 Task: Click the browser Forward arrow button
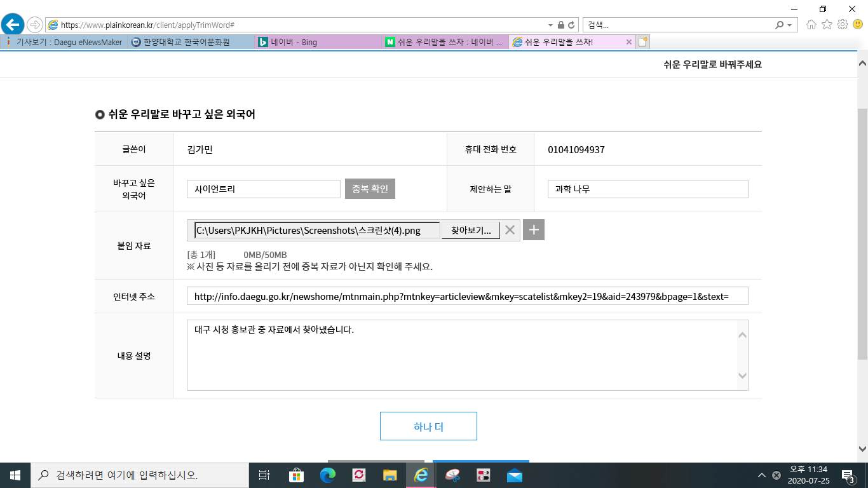[x=35, y=25]
